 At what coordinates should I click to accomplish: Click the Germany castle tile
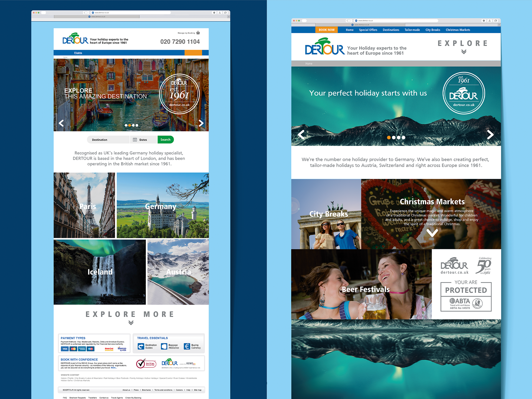pyautogui.click(x=163, y=205)
